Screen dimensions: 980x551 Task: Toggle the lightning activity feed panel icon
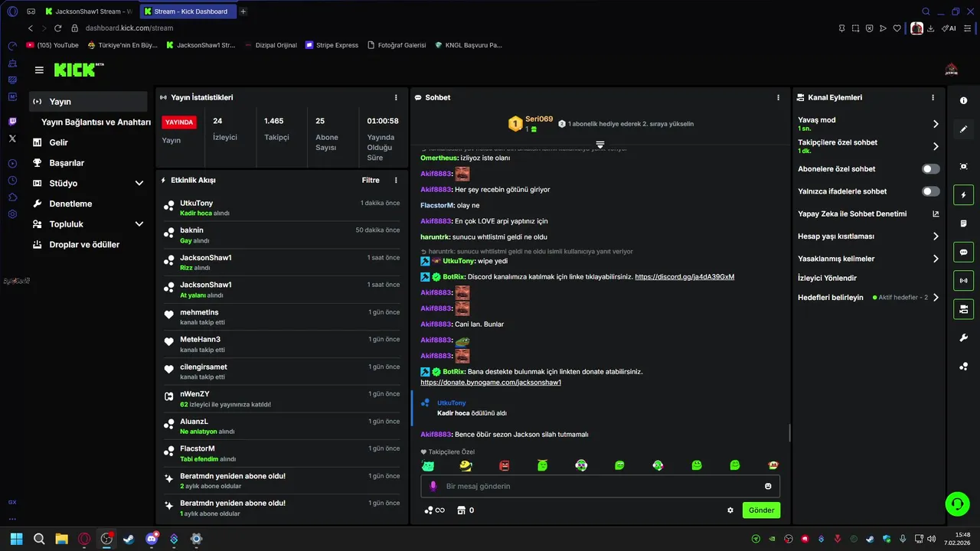pyautogui.click(x=963, y=194)
